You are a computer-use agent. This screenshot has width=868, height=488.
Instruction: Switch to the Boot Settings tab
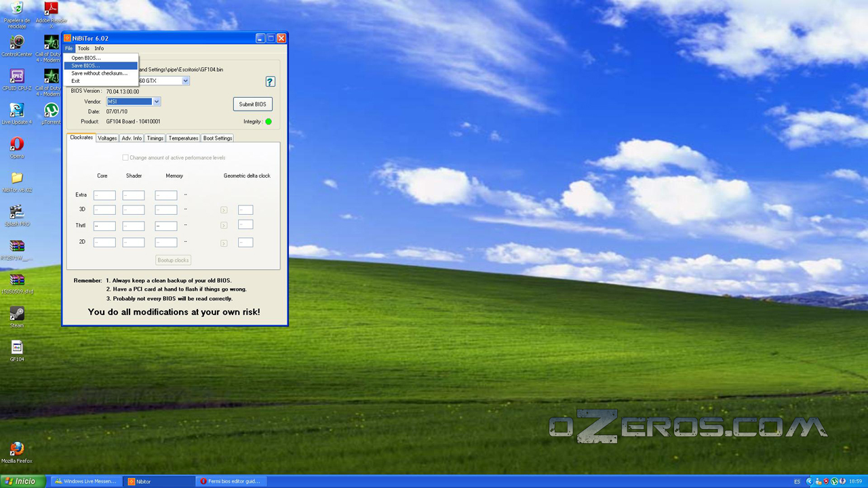click(x=218, y=138)
